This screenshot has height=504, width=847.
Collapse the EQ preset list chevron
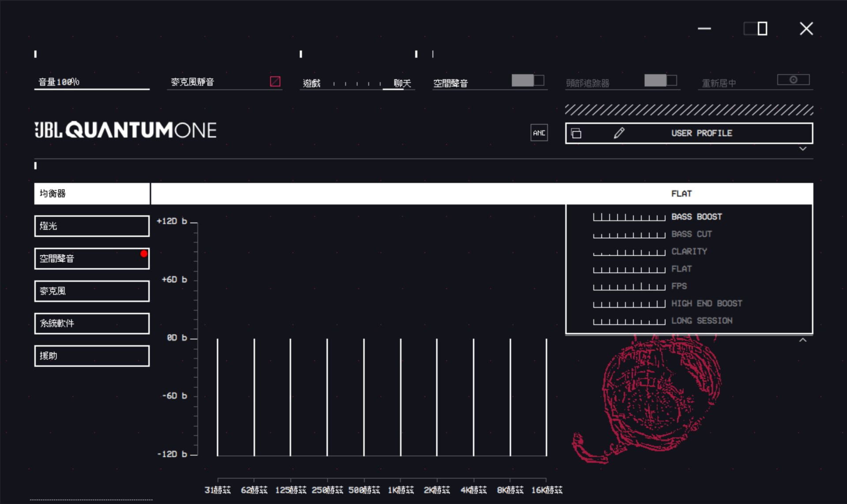[x=803, y=340]
